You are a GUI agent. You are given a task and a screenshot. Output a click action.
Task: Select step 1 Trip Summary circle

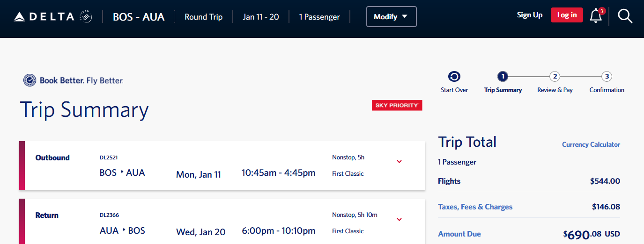[x=503, y=77]
